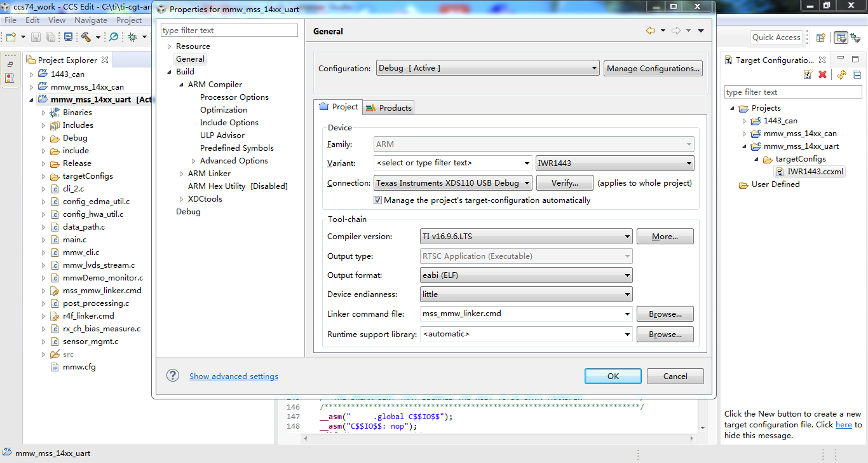This screenshot has height=463, width=868.
Task: Click the help question mark icon
Action: (x=173, y=375)
